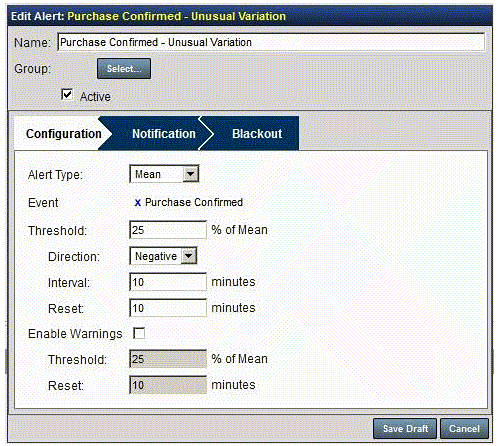Tick the Enable Warnings checkbox
This screenshot has width=499, height=446.
[x=139, y=333]
